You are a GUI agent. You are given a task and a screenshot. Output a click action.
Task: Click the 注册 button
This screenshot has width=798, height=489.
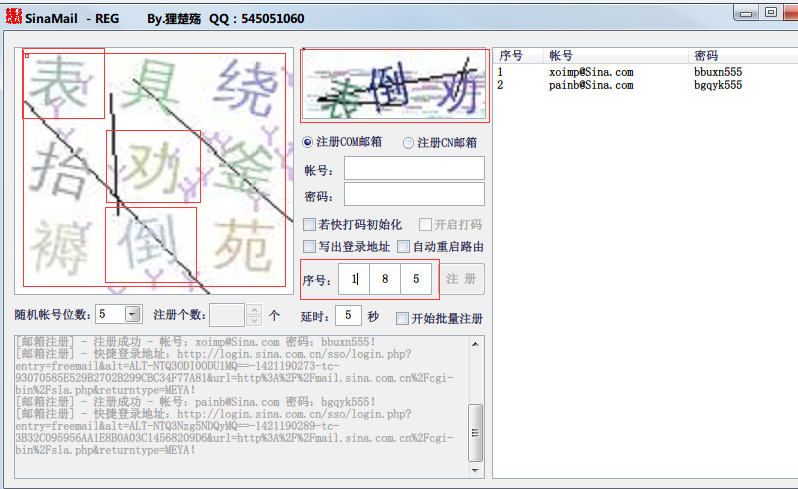click(x=462, y=279)
